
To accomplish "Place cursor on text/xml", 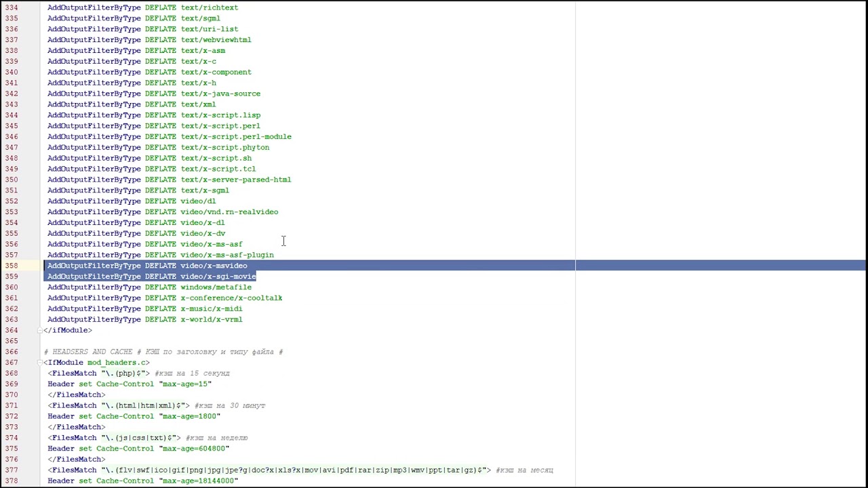I will [x=199, y=104].
